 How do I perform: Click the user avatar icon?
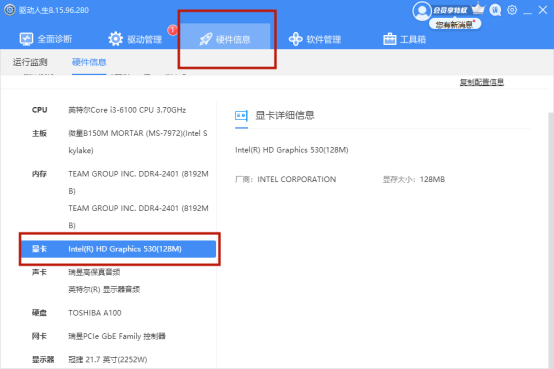(x=422, y=11)
